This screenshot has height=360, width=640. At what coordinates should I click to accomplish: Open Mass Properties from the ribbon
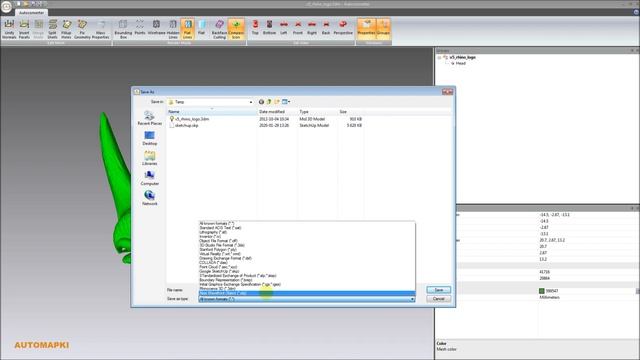click(x=100, y=29)
